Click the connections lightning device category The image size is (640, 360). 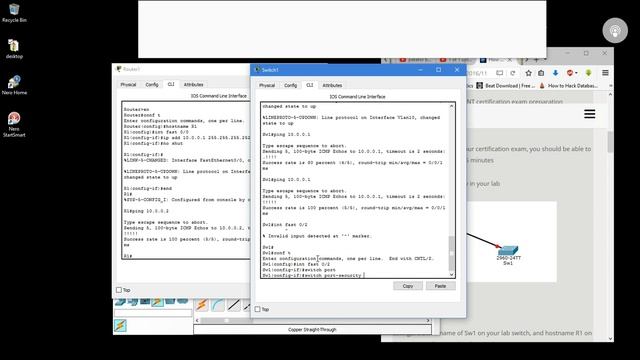(157, 302)
